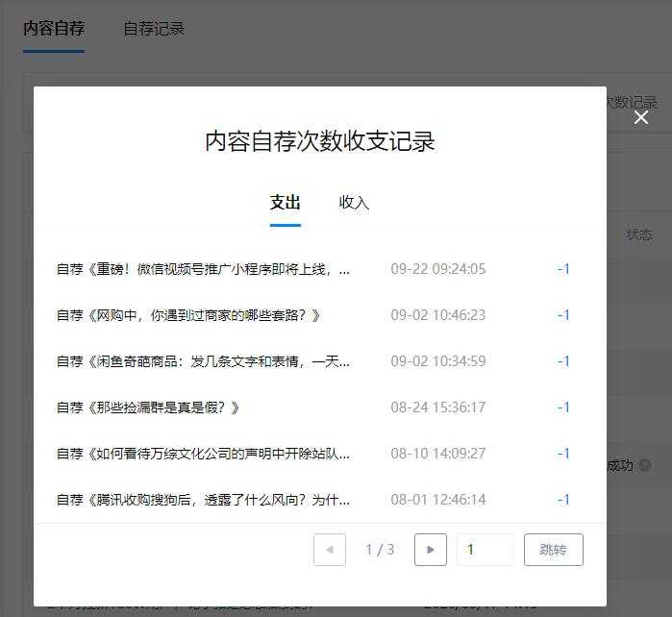
Task: Open the 腾讯收购搜狗 record entry
Action: [x=203, y=500]
